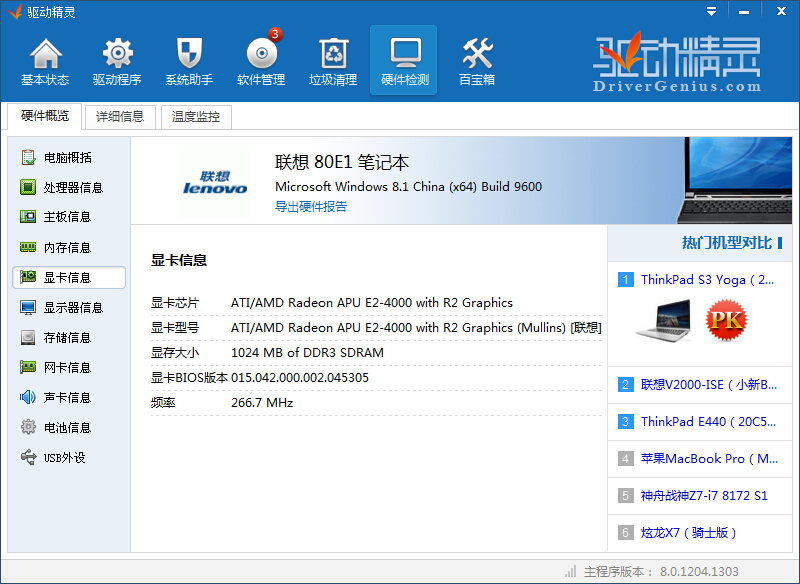
Task: Click the 266.7 MHz frequency value
Action: [x=262, y=402]
